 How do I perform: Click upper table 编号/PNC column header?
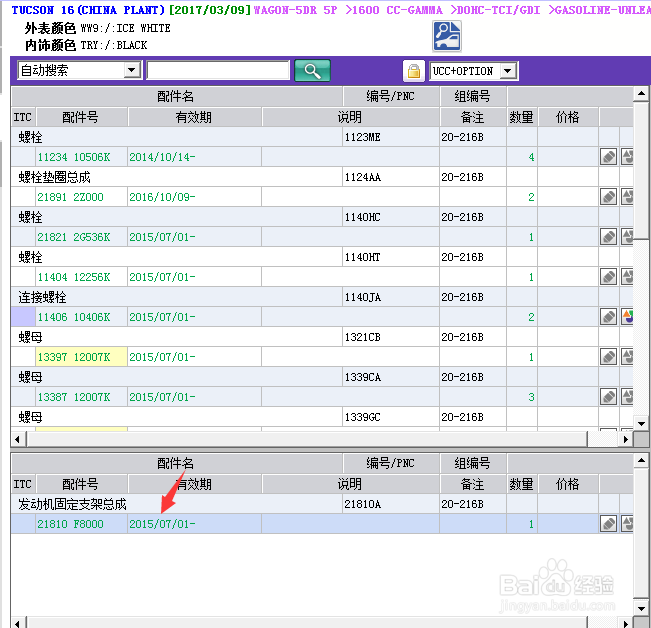pyautogui.click(x=391, y=96)
